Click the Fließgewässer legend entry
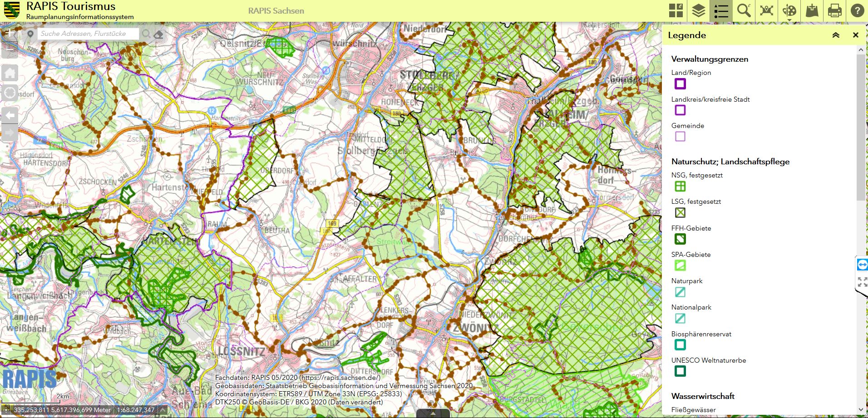The image size is (868, 418). click(x=693, y=410)
